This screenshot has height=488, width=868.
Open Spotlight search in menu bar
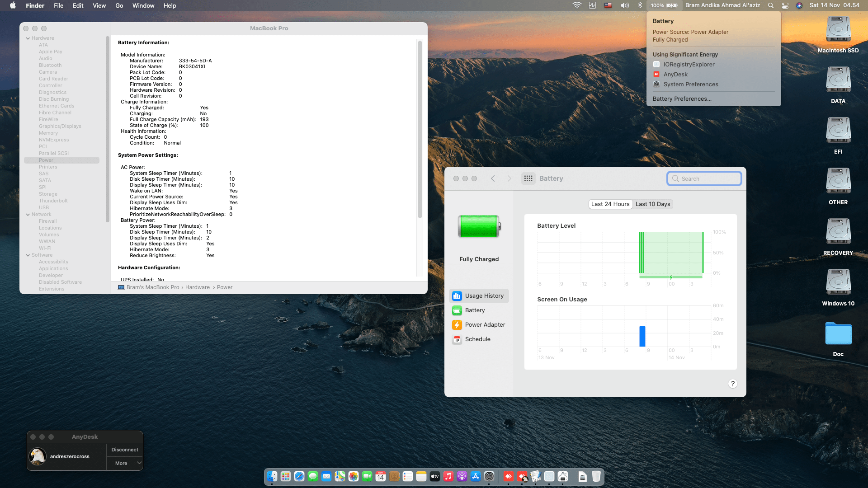[x=771, y=5]
